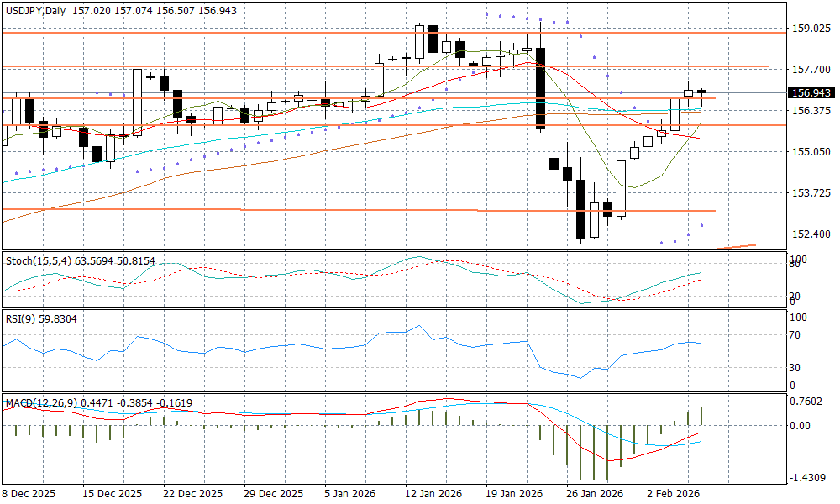Select the 26 Jan 2026 date marker

point(594,494)
